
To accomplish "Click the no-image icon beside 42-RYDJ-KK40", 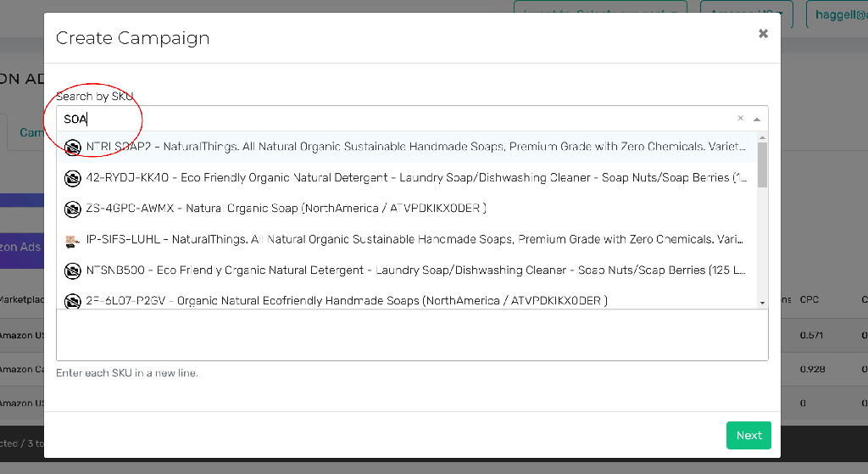I will pos(73,178).
